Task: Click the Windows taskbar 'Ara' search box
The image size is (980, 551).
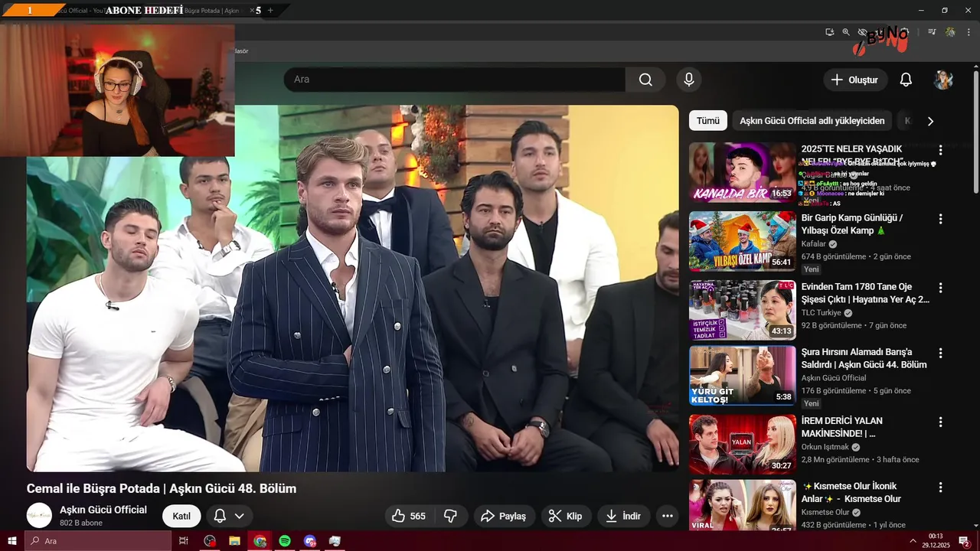Action: point(98,541)
